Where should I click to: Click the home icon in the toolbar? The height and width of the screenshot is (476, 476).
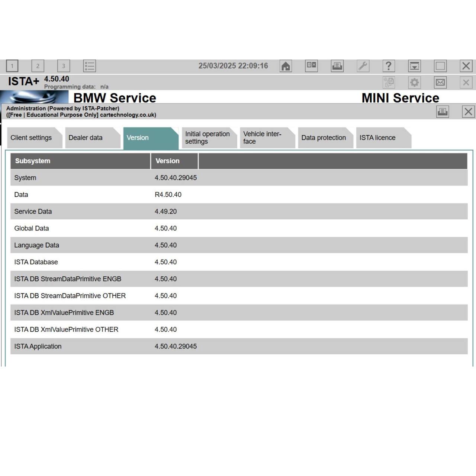[286, 66]
